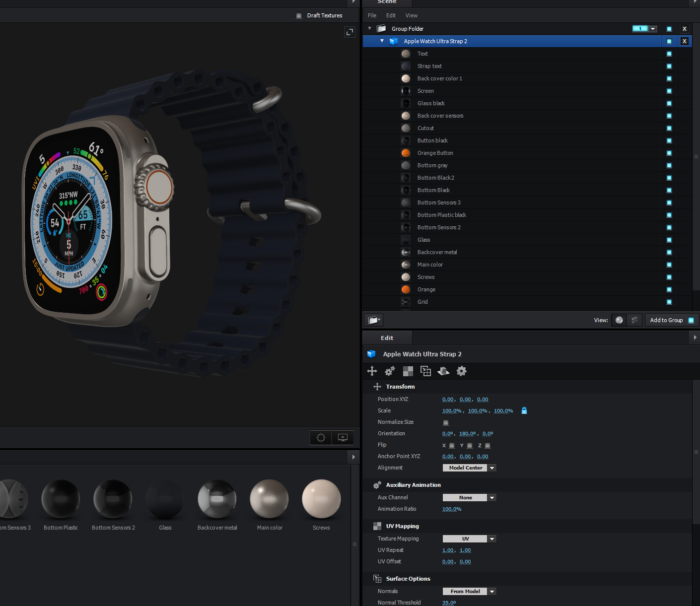Open the Texture Mapping dropdown

pos(469,539)
